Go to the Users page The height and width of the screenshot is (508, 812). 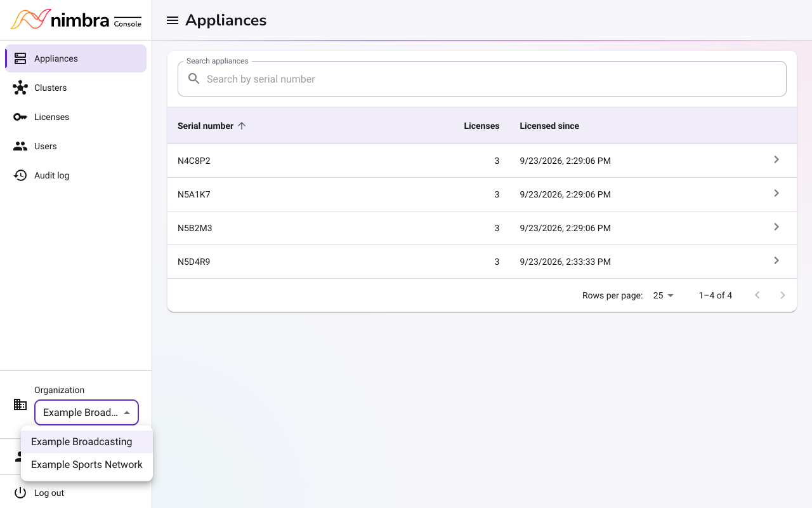tap(75, 146)
